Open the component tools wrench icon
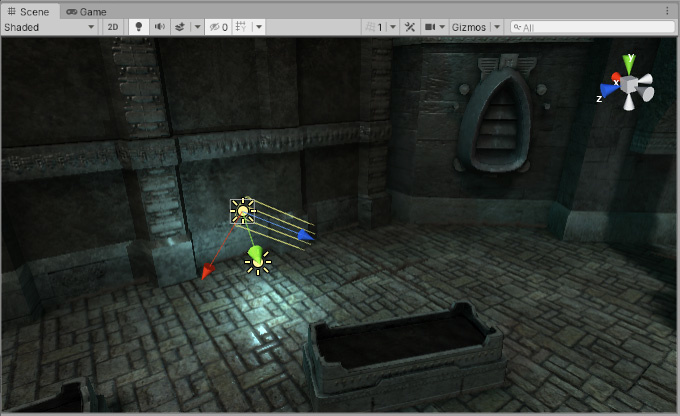Image resolution: width=680 pixels, height=416 pixels. click(409, 27)
